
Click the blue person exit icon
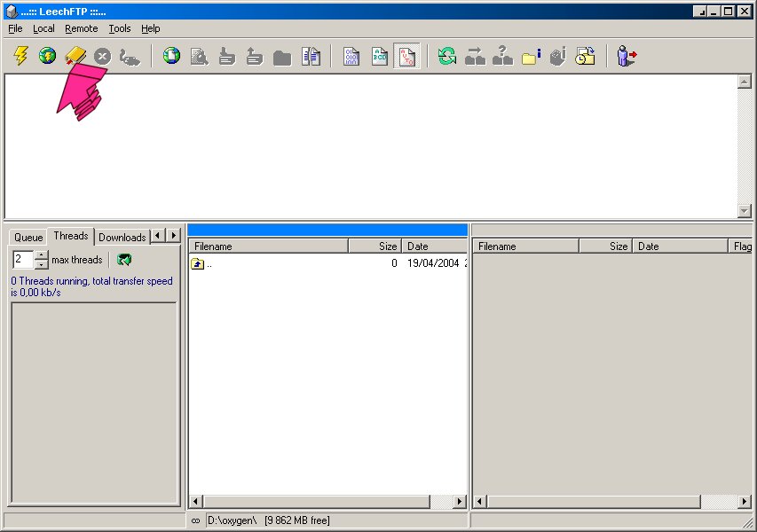(627, 56)
